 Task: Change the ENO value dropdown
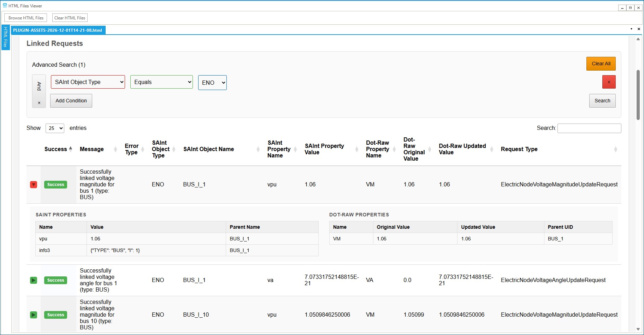pyautogui.click(x=212, y=83)
